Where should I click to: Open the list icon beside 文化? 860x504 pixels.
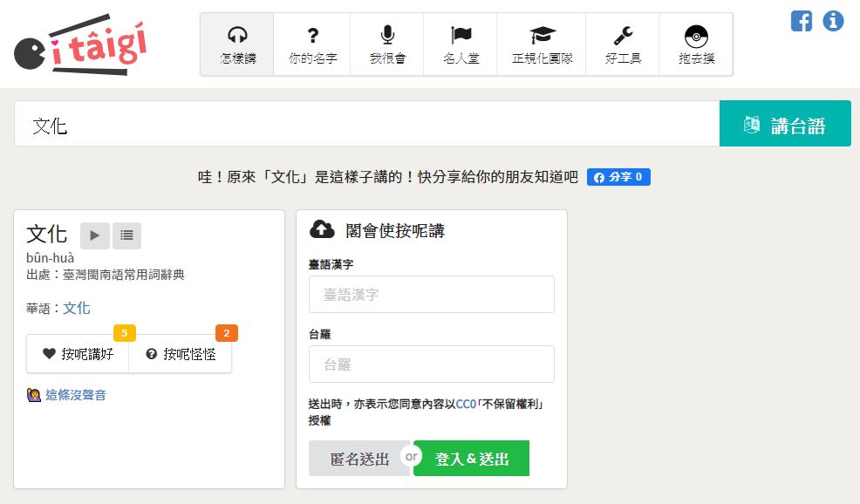126,235
